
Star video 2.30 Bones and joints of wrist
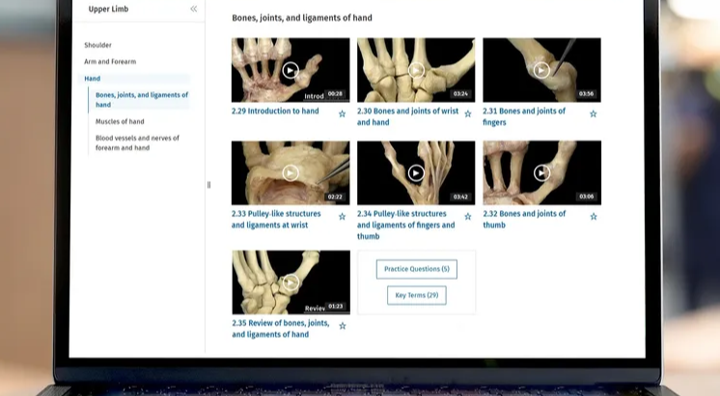point(468,113)
